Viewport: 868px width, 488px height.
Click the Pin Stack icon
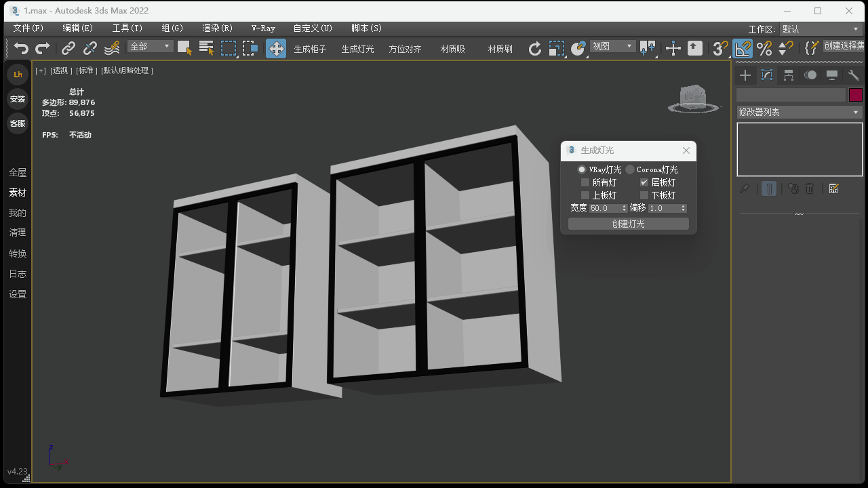[x=745, y=188]
